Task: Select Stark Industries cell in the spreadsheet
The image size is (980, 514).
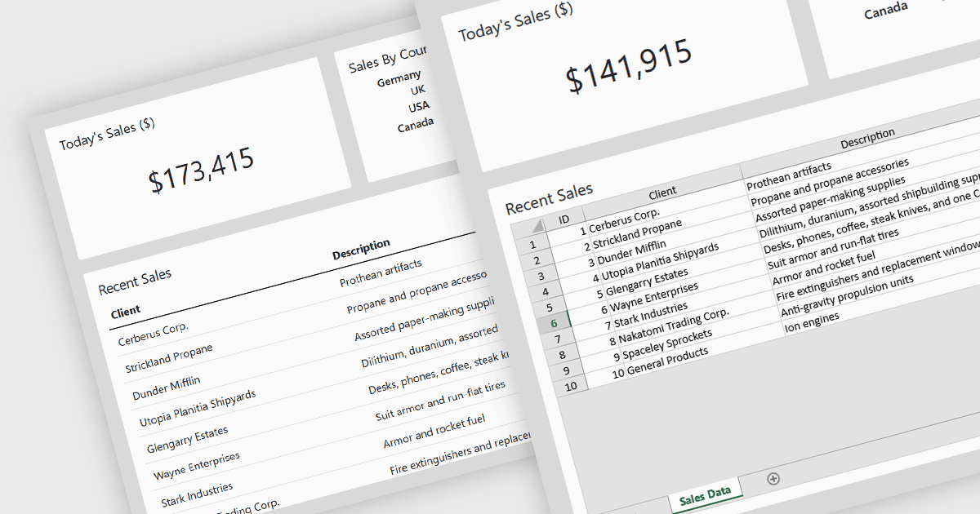Action: 652,315
